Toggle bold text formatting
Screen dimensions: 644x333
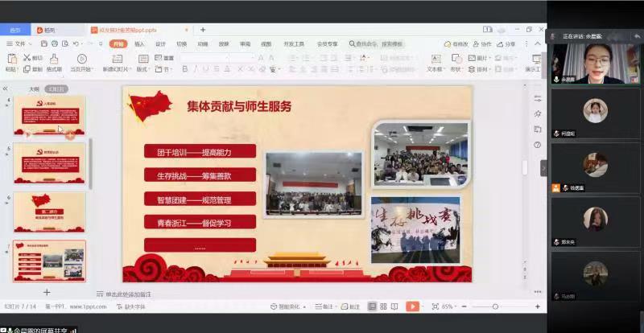(184, 69)
